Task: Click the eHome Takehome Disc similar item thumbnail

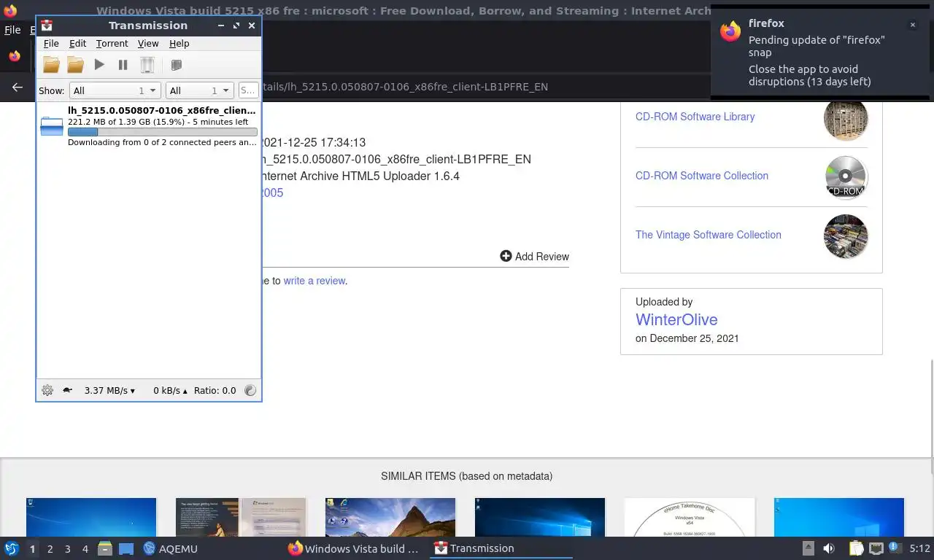Action: 689,518
